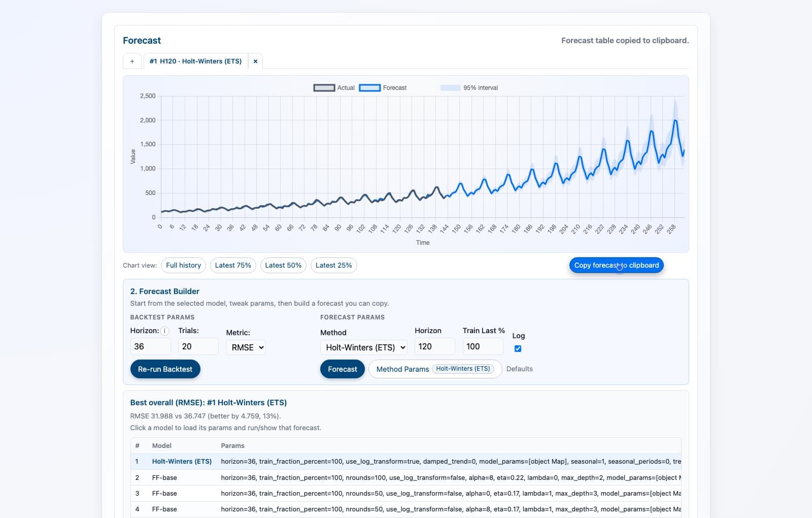Uncheck the Log checkbox
Screen dimensions: 812x518
[x=518, y=349]
